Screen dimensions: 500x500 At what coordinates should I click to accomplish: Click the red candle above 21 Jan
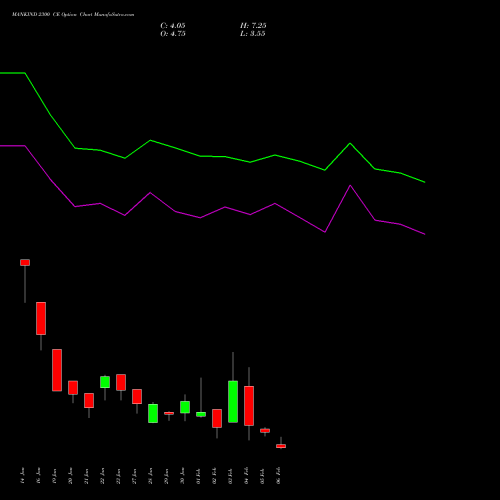89,400
